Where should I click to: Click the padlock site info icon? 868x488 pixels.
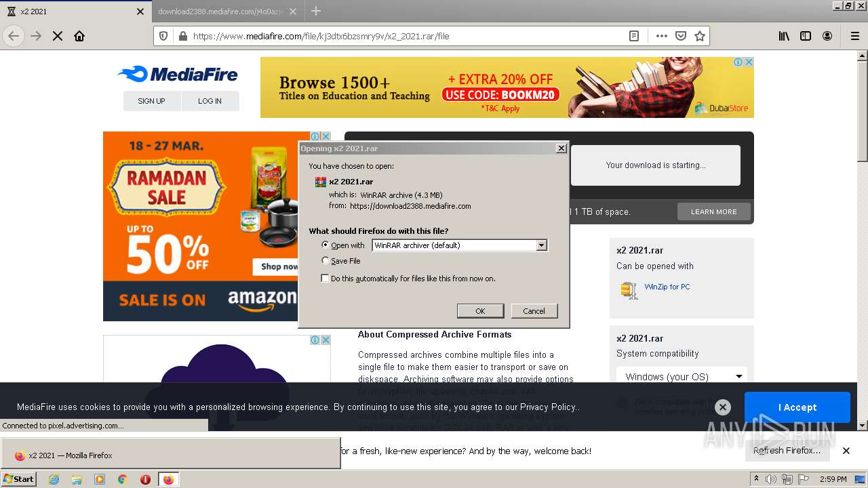tap(182, 36)
